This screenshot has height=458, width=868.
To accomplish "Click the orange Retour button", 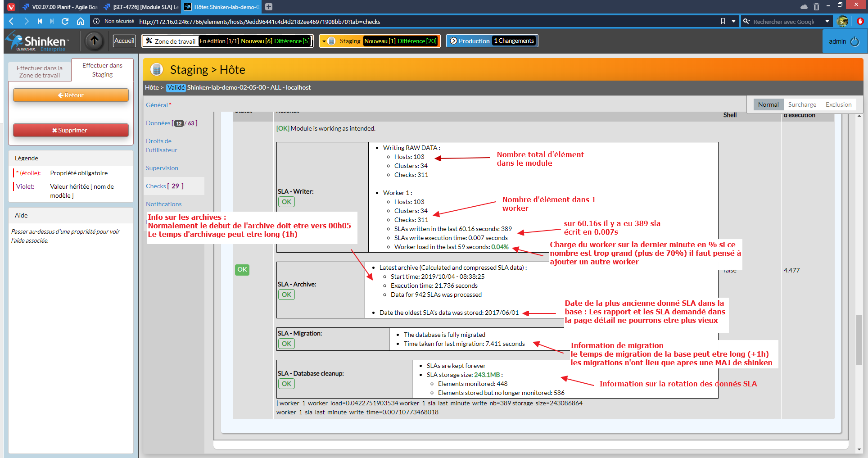I will 71,95.
